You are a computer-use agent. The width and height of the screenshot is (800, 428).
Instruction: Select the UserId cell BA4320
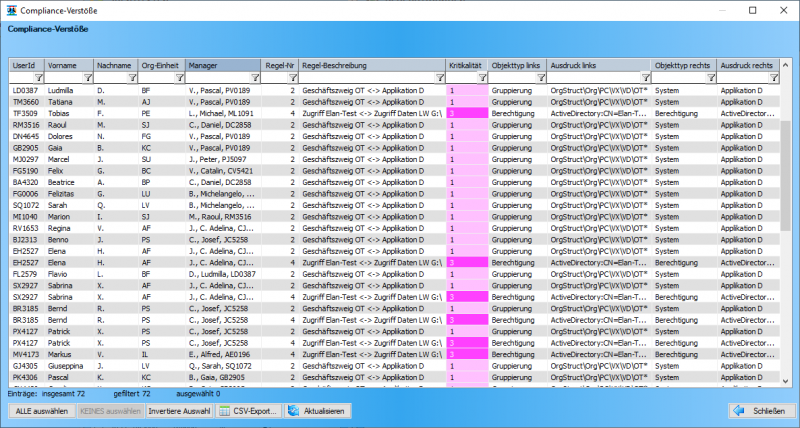pyautogui.click(x=25, y=182)
